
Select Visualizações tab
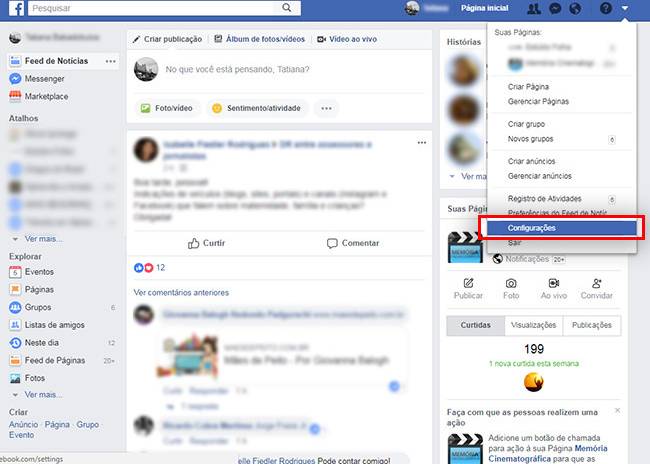tap(534, 325)
